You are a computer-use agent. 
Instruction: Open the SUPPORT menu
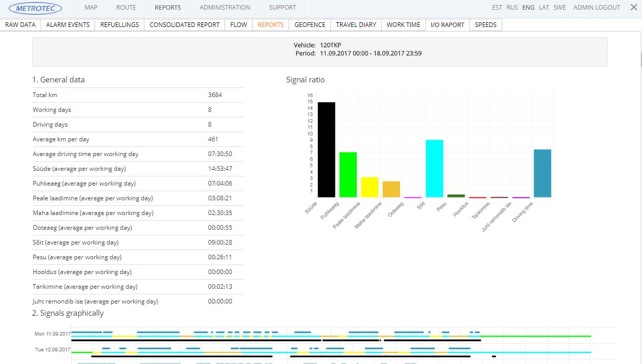[x=283, y=8]
